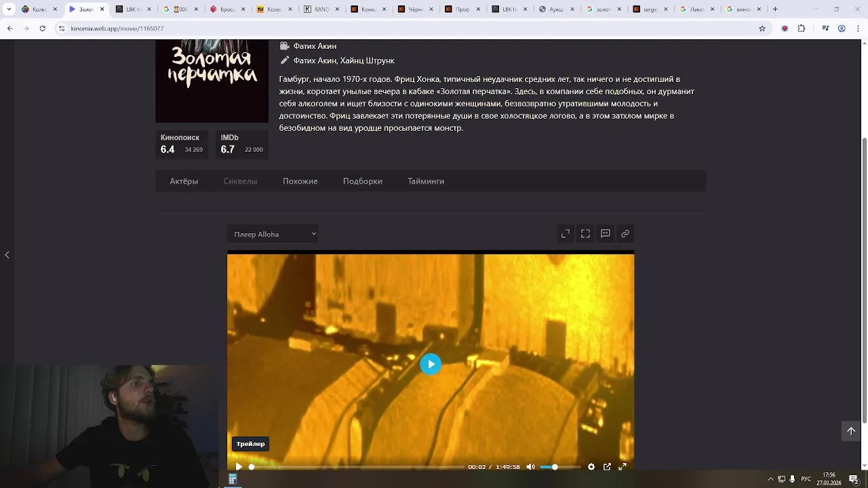Click the microphone tray icon
Viewport: 868px width, 488px height.
click(792, 479)
